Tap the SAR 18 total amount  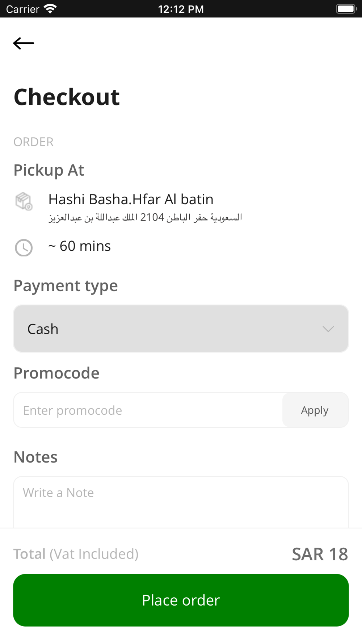320,554
